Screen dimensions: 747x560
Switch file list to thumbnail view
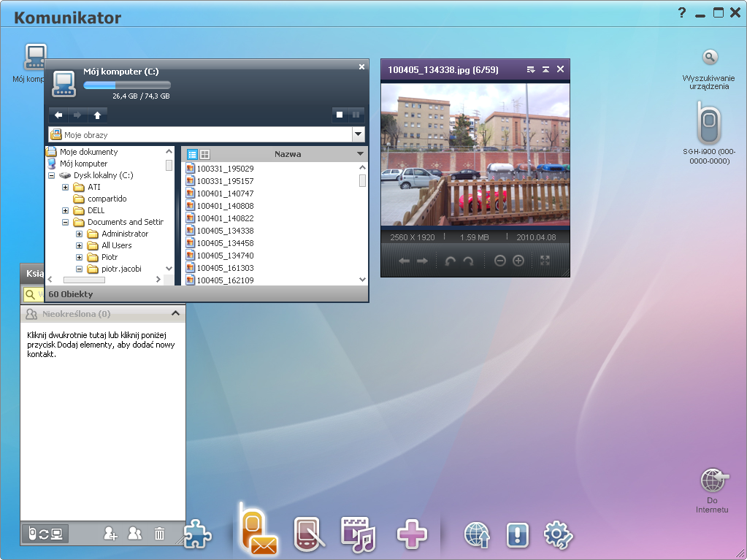205,154
